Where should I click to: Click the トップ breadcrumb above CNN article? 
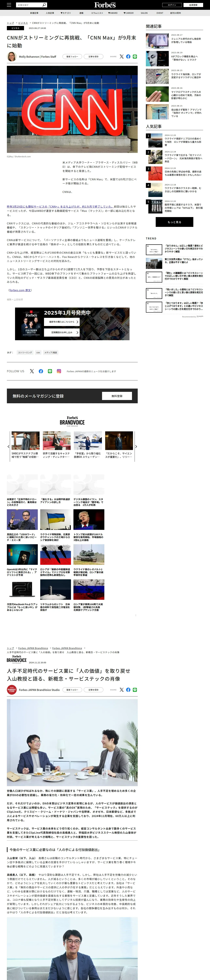click(10, 23)
